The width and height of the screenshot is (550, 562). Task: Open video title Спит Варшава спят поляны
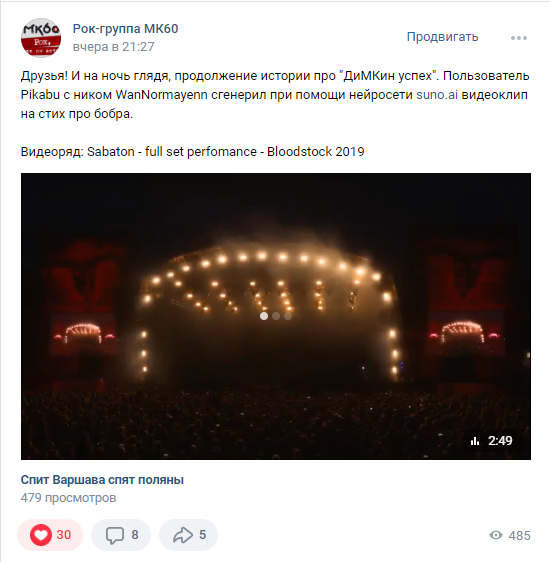click(x=102, y=480)
